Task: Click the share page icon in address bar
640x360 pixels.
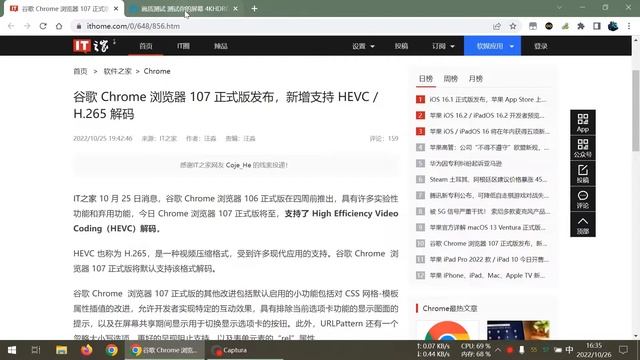Action: point(497,26)
